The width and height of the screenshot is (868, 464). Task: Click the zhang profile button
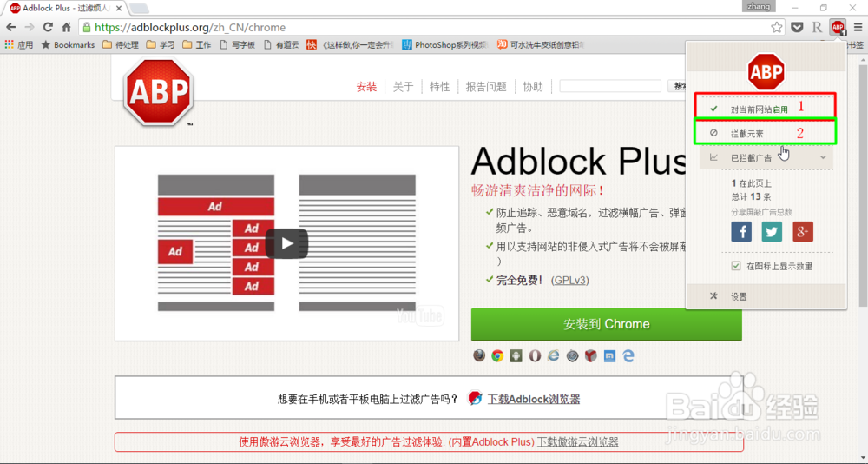(759, 6)
